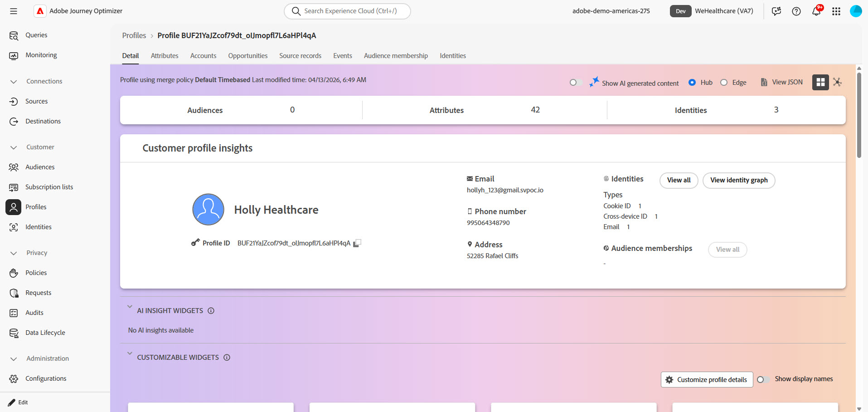The image size is (868, 412).
Task: Collapse the Administration sidebar section
Action: pos(14,359)
